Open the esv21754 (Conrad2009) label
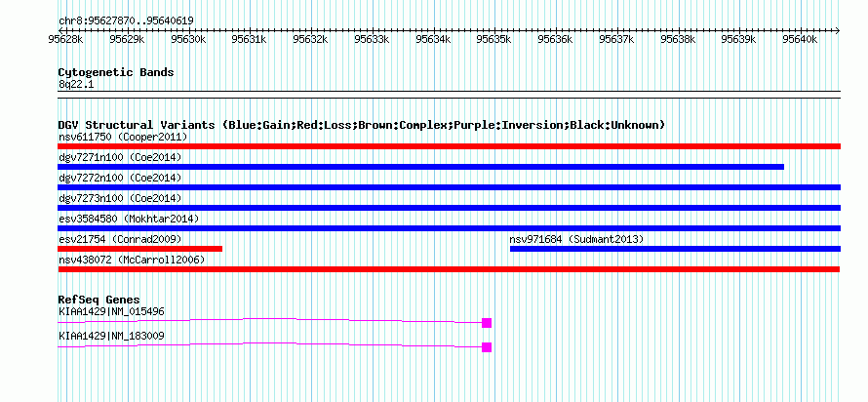868x402 pixels. pyautogui.click(x=120, y=239)
